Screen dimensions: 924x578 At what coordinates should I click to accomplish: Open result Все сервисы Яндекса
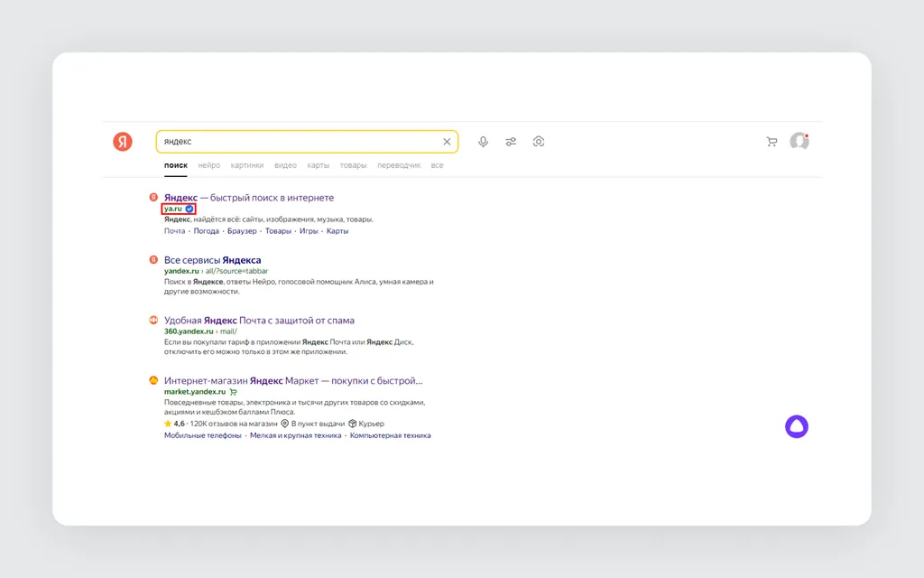tap(212, 260)
